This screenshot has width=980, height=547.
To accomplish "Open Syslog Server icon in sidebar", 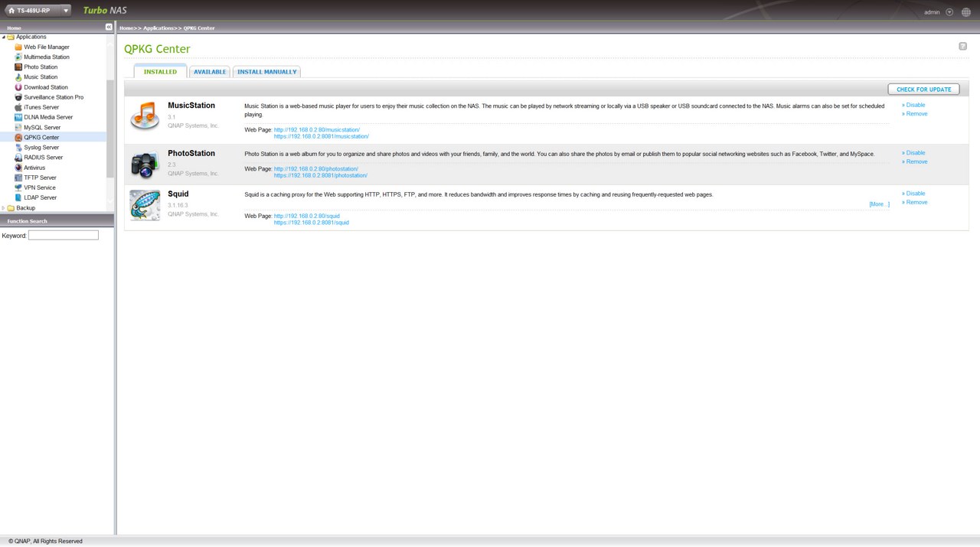I will 18,148.
